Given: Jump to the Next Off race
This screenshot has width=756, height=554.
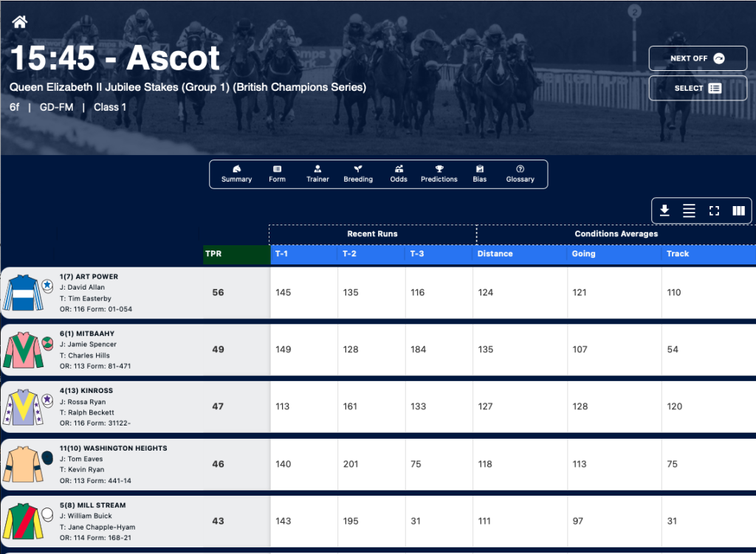Looking at the screenshot, I should click(698, 58).
